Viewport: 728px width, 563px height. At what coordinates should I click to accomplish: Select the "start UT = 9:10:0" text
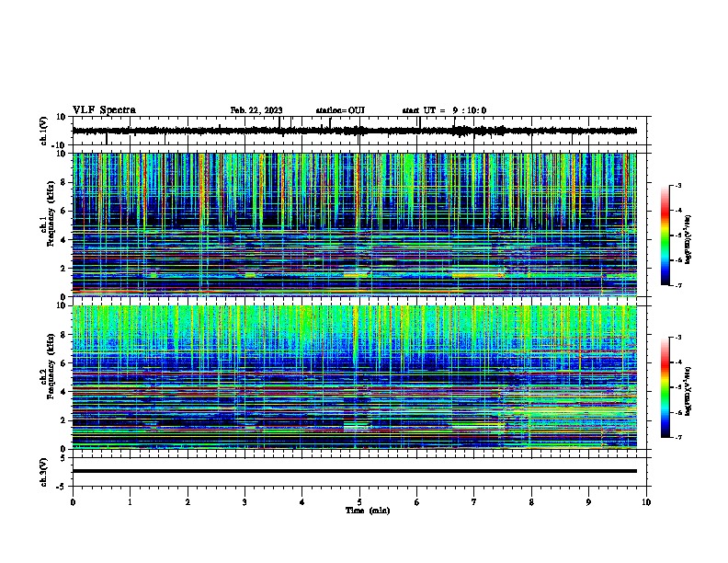point(444,110)
